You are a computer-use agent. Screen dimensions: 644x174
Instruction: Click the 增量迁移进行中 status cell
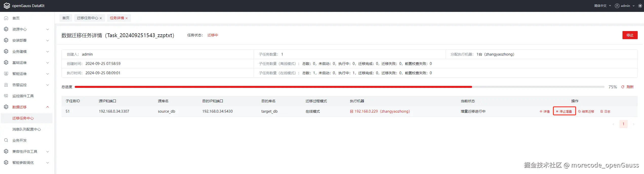click(473, 111)
